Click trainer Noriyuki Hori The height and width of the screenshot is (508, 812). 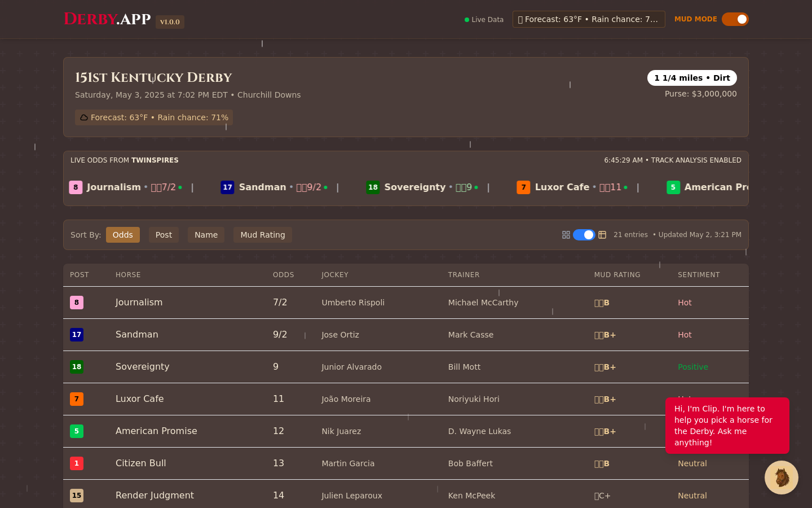pos(474,399)
